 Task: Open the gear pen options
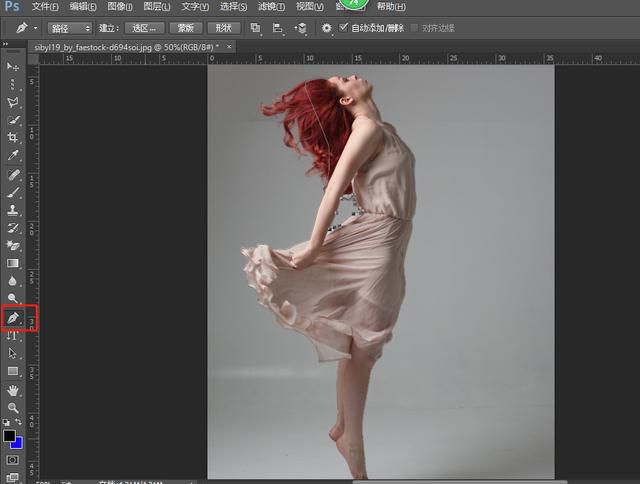(x=327, y=28)
